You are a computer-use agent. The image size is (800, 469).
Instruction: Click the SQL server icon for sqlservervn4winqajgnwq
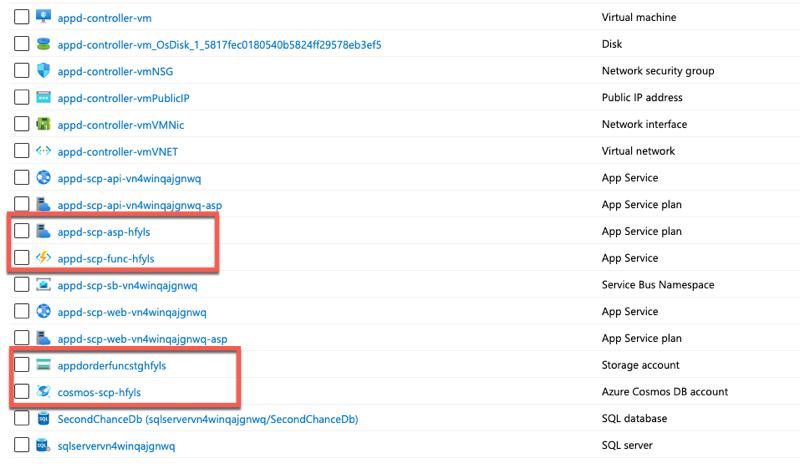coord(43,445)
